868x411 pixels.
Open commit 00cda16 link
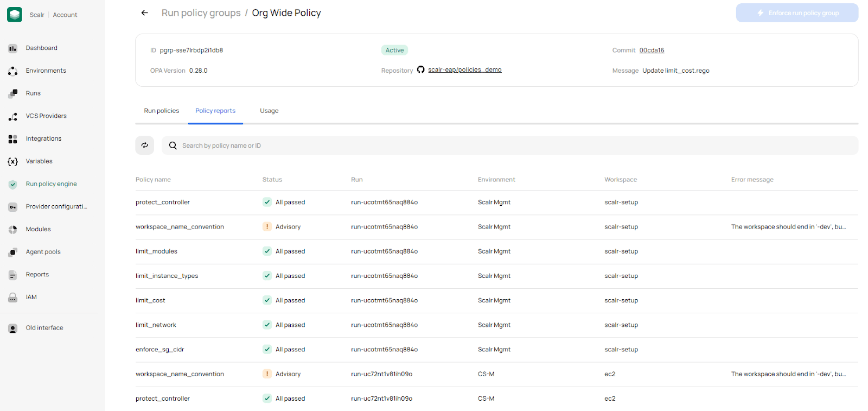tap(652, 50)
